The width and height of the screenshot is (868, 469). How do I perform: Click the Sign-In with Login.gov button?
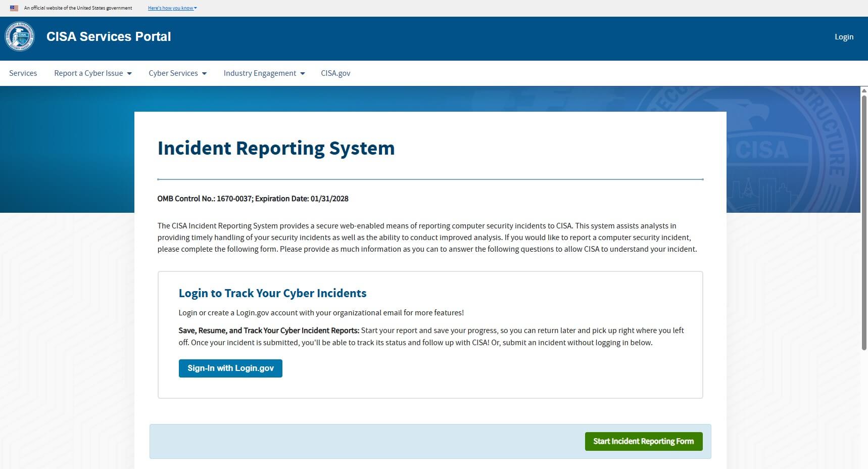[230, 368]
